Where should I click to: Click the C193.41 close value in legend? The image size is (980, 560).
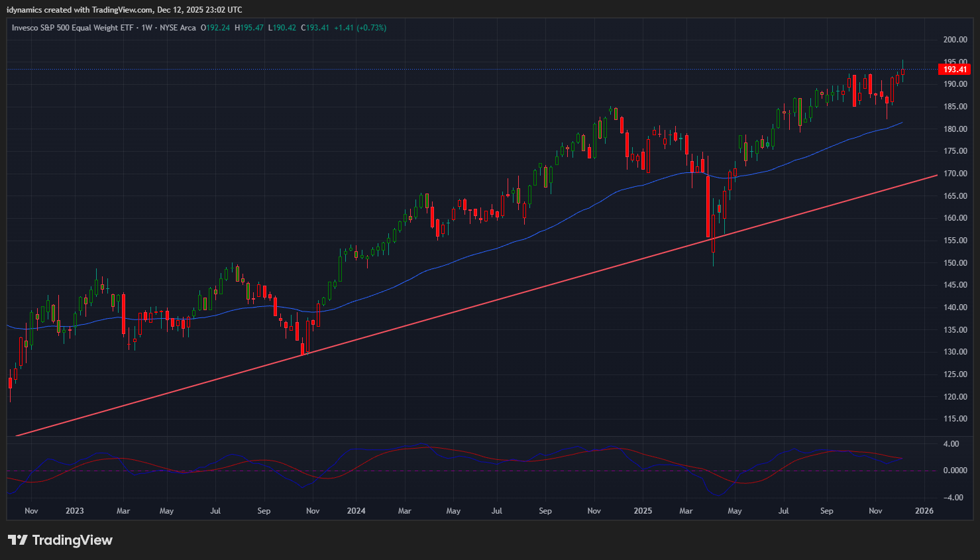(x=315, y=28)
